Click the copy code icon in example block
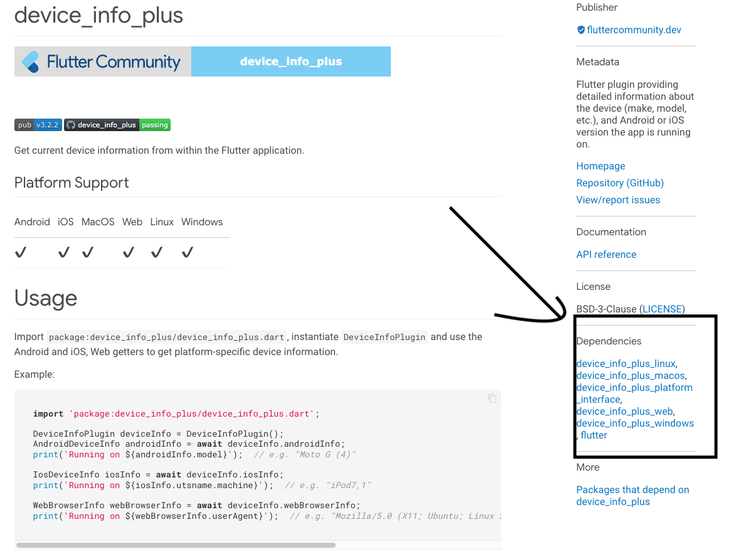The image size is (756, 554). coord(492,398)
